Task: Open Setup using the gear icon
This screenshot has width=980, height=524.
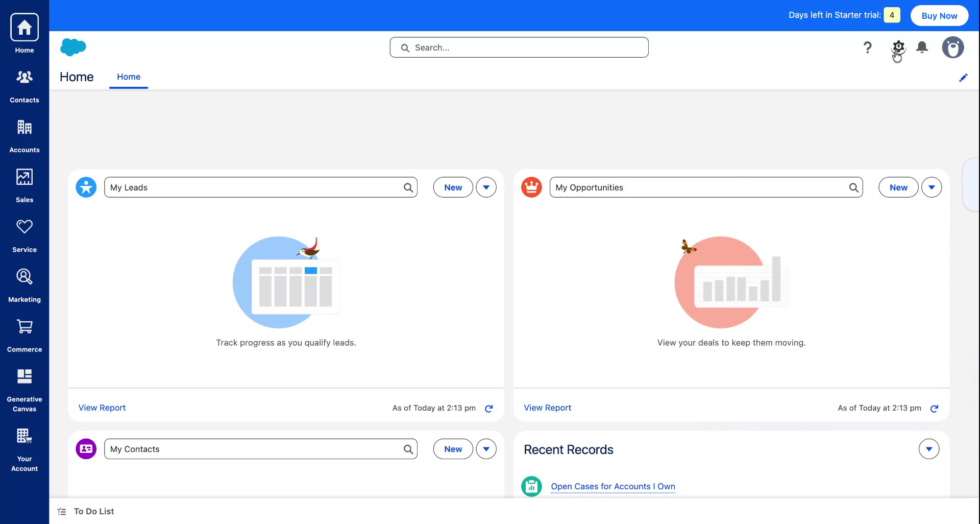Action: coord(898,46)
